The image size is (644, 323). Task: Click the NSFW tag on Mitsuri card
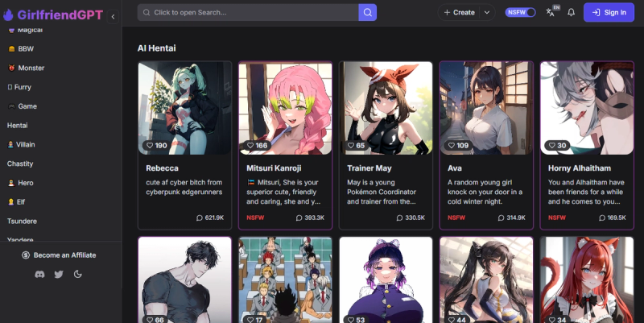[255, 217]
